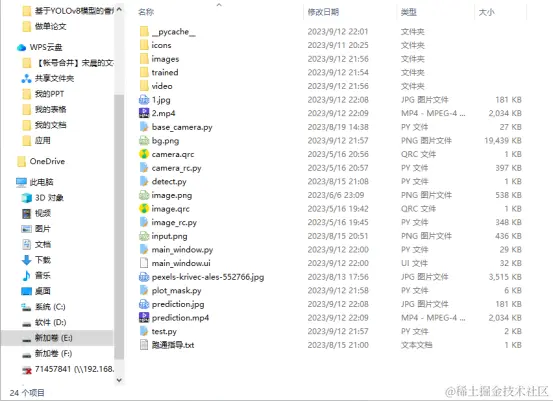The image size is (553, 402).
Task: Select the camera.qrc file icon
Action: click(144, 154)
